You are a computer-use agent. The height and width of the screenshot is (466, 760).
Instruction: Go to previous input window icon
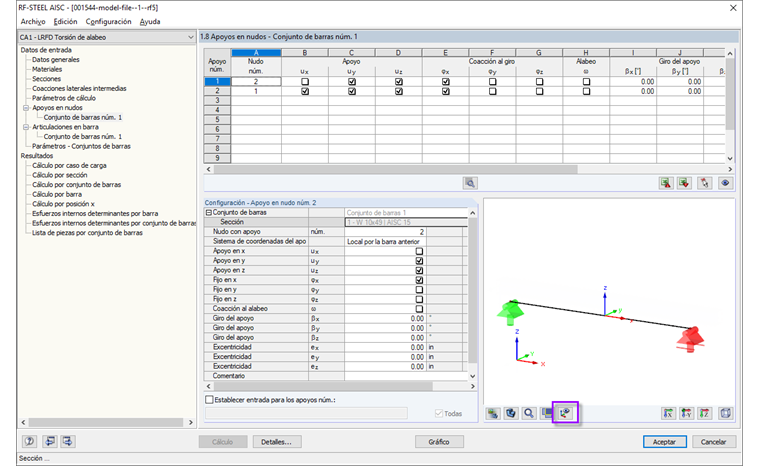tap(49, 441)
